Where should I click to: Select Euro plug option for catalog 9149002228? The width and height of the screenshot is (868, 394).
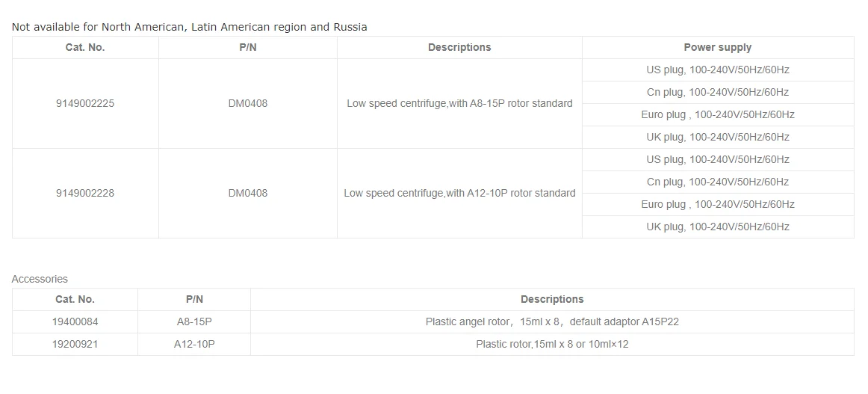[x=717, y=204]
